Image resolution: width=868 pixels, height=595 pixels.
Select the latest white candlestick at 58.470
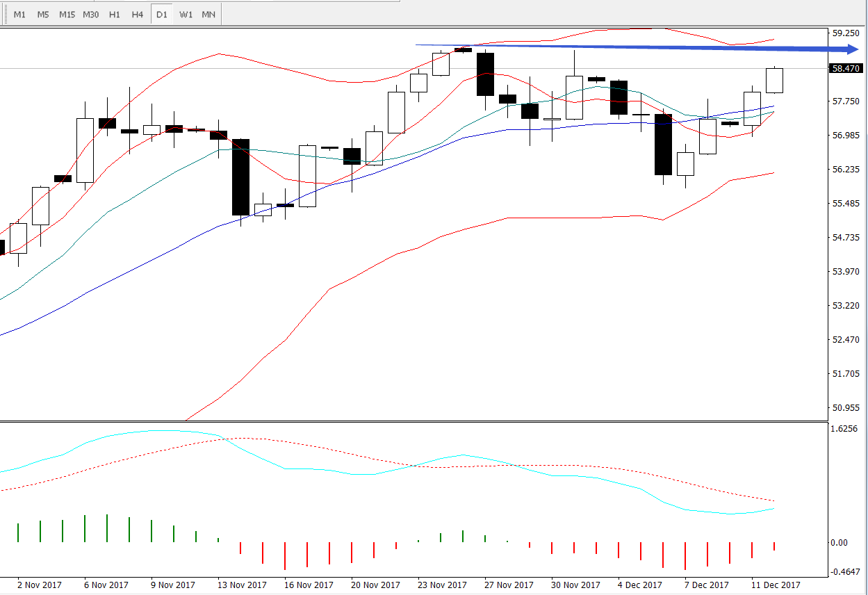[x=775, y=81]
